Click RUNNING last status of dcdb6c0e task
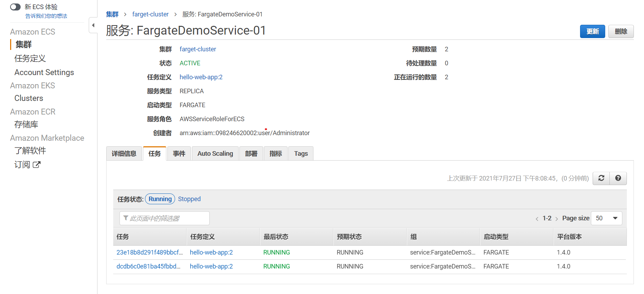Viewport: 644px width, 294px height. tap(276, 266)
